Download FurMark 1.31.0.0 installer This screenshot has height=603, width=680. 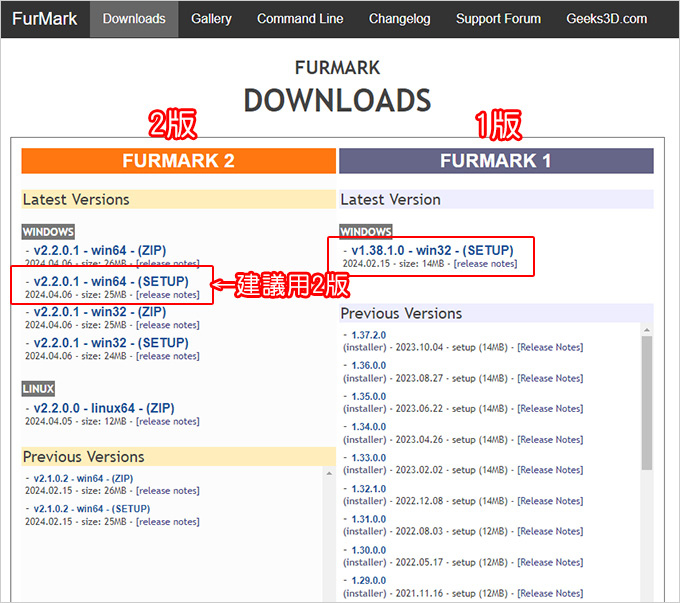pos(369,519)
